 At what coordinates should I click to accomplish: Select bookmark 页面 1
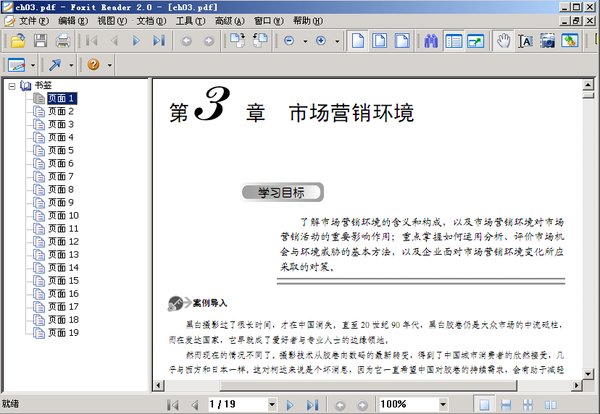coord(62,98)
